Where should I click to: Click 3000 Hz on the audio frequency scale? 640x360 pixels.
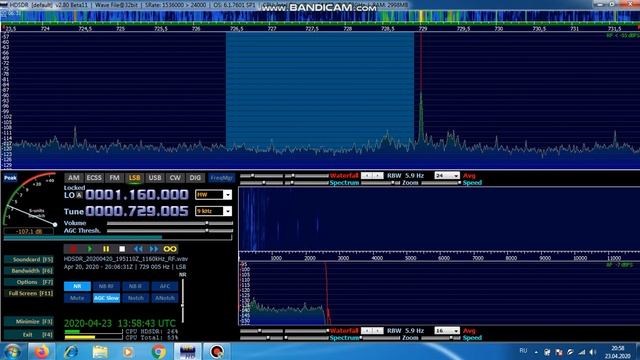point(343,258)
